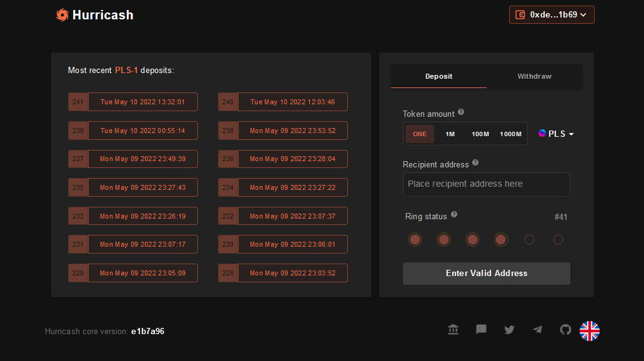Screen dimensions: 644x361
Task: Click deposit 235 timestamp Mon May 09 23:27:43
Action: 143,187
